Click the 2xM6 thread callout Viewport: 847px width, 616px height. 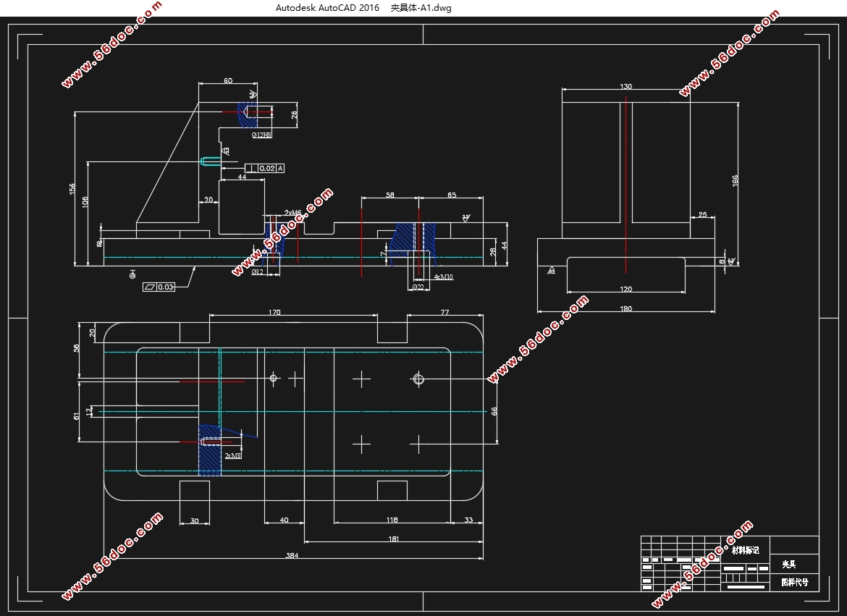292,213
